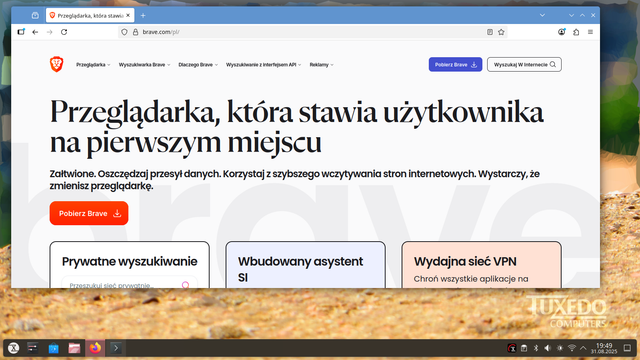Viewport: 640px width, 360px height.
Task: Open the Firefox hamburger menu
Action: 590,32
